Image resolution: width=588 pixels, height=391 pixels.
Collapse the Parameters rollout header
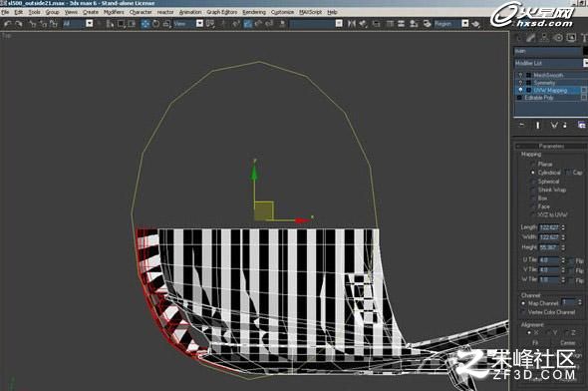550,146
